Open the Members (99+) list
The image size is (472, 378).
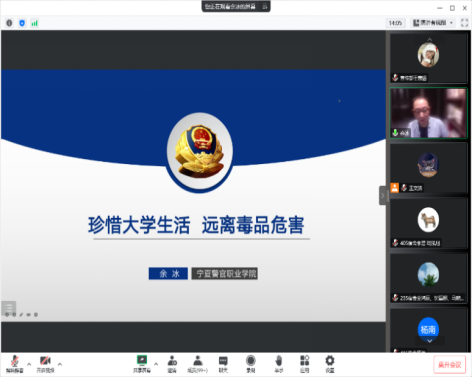pos(198,364)
